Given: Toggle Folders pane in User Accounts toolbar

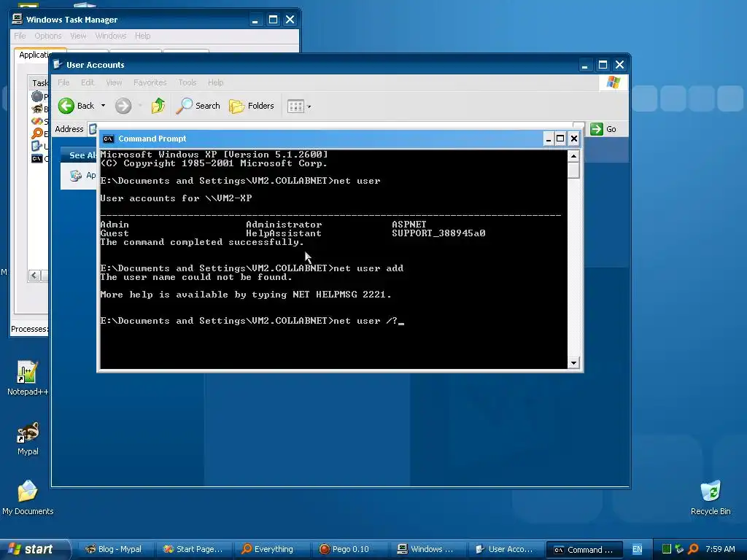Looking at the screenshot, I should (252, 106).
